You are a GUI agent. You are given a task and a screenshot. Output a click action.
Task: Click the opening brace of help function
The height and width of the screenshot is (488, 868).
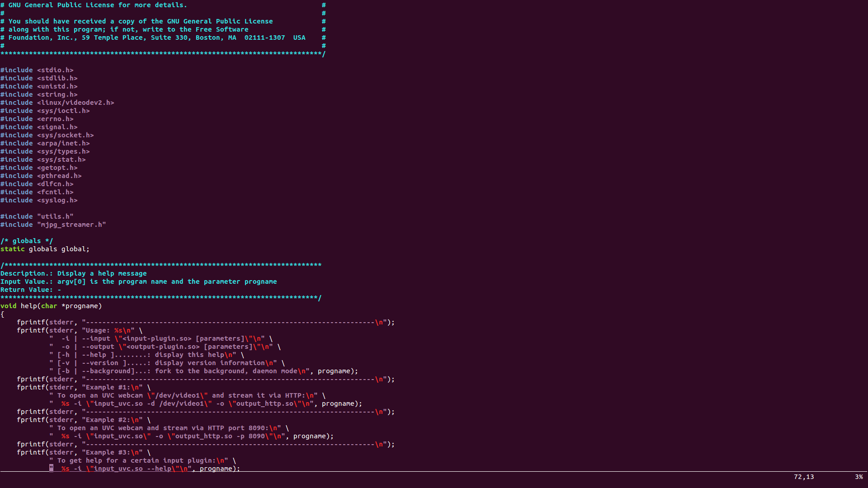click(2, 314)
